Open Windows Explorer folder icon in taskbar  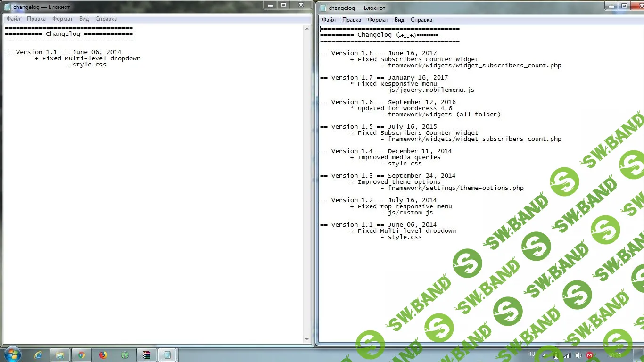tap(60, 355)
